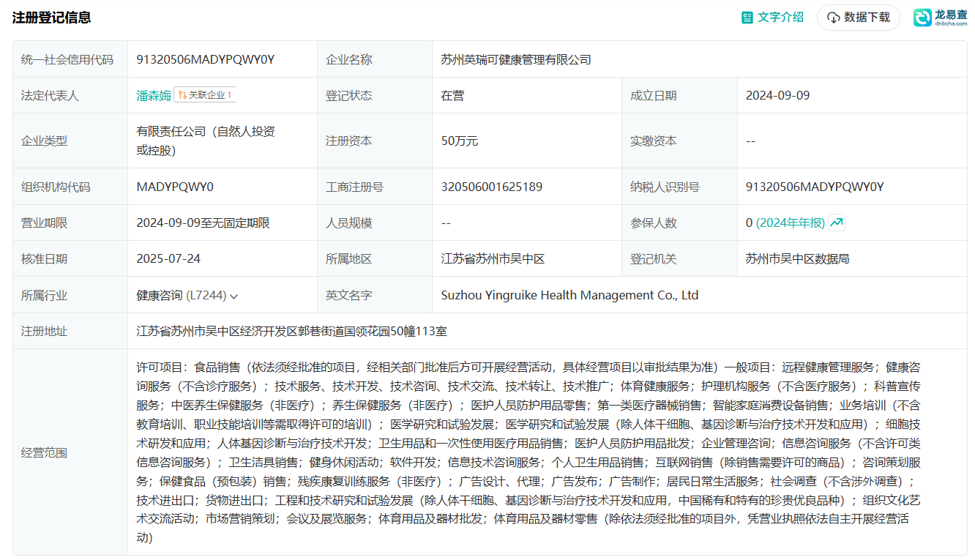Expand the 健康咨询 (L7244) industry chevron
The height and width of the screenshot is (560, 975).
click(x=234, y=296)
